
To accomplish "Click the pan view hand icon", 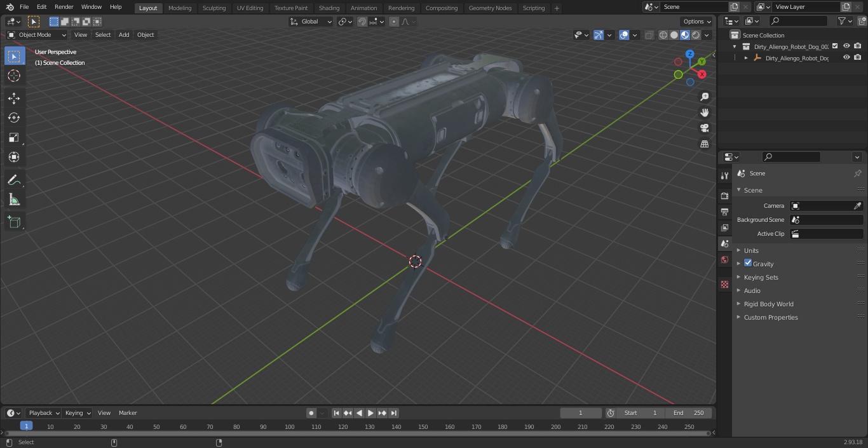I will click(704, 112).
